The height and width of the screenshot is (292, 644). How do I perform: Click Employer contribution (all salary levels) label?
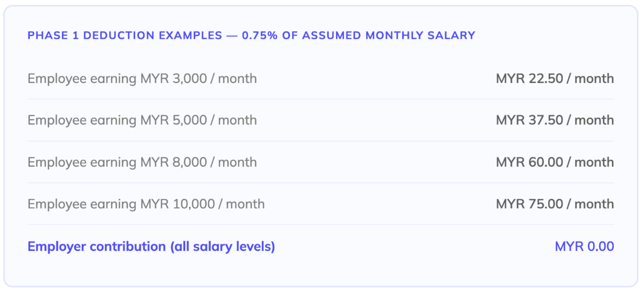(x=151, y=247)
